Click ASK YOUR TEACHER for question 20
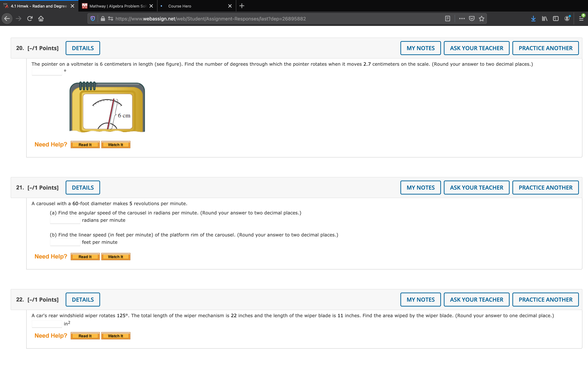The width and height of the screenshot is (588, 367). [476, 48]
